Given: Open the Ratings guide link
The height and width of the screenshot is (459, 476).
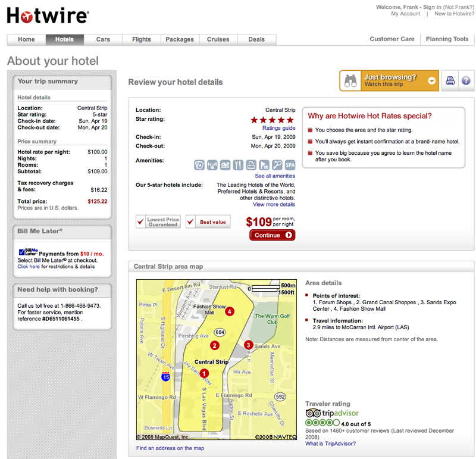Looking at the screenshot, I should (x=278, y=128).
